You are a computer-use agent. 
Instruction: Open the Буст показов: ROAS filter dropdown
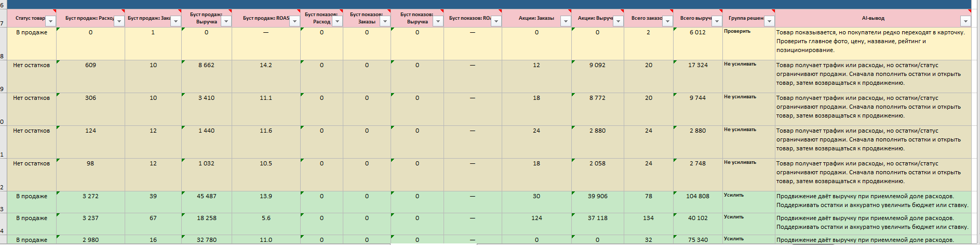496,21
